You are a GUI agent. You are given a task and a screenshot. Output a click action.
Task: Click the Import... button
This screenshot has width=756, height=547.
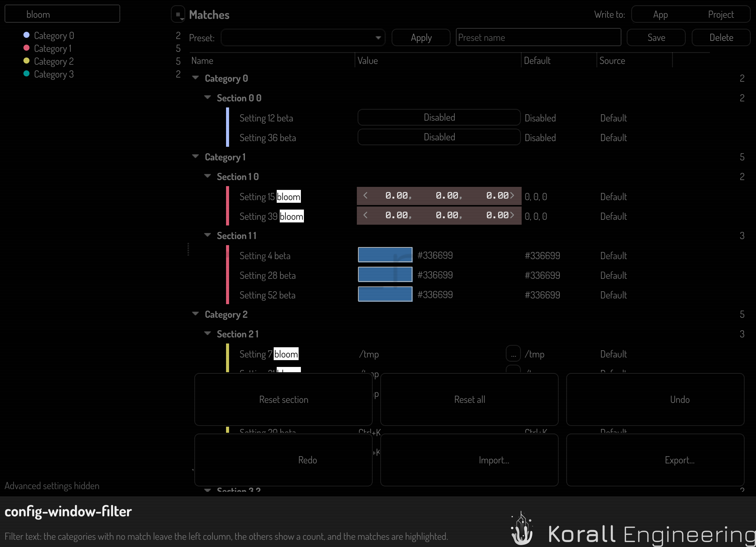point(469,460)
